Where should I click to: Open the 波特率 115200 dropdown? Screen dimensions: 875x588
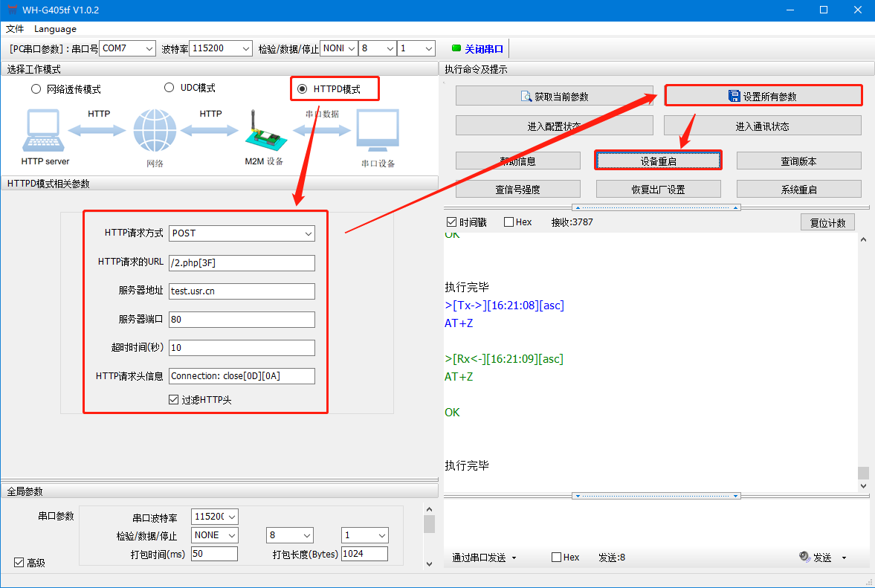tap(221, 48)
